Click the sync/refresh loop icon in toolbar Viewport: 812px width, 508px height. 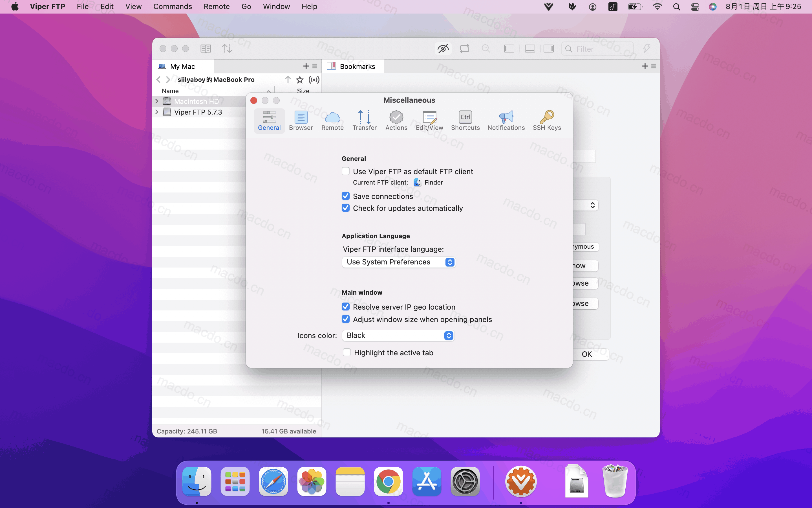[464, 49]
